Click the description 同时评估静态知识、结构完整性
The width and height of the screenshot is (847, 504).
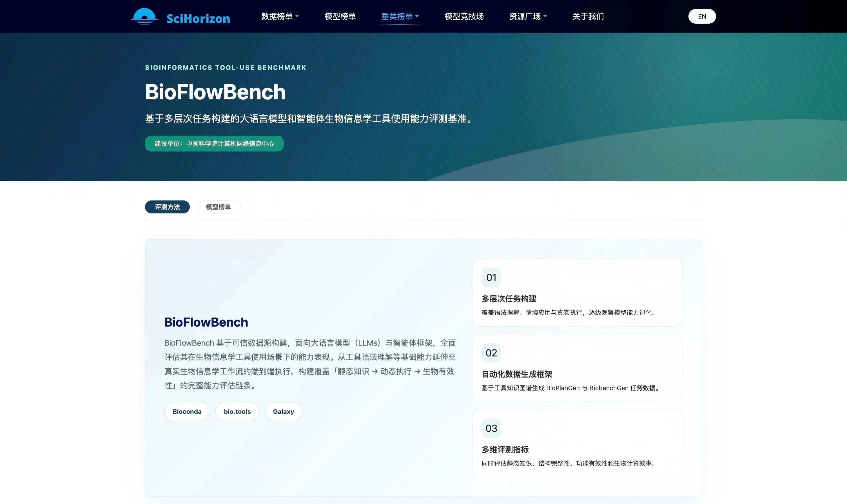(570, 463)
